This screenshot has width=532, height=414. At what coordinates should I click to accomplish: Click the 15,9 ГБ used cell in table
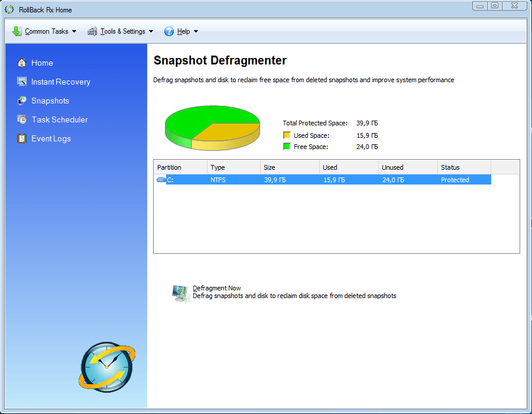[x=334, y=180]
